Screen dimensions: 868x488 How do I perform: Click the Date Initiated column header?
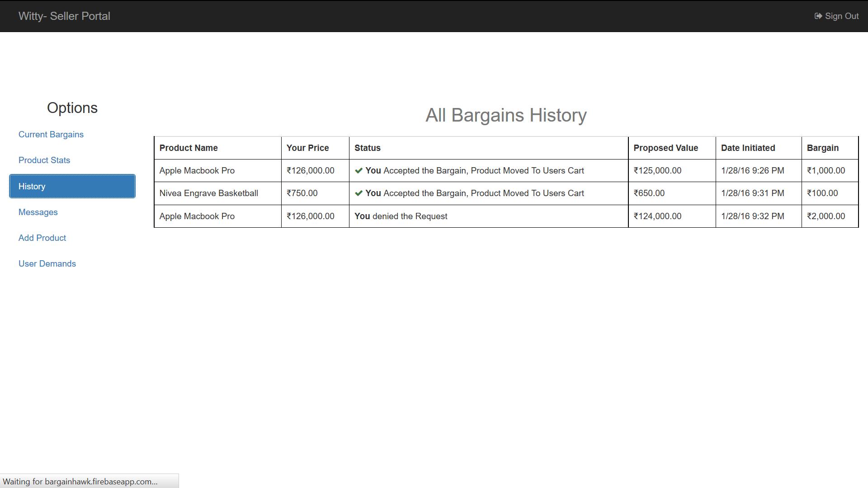[x=748, y=148]
